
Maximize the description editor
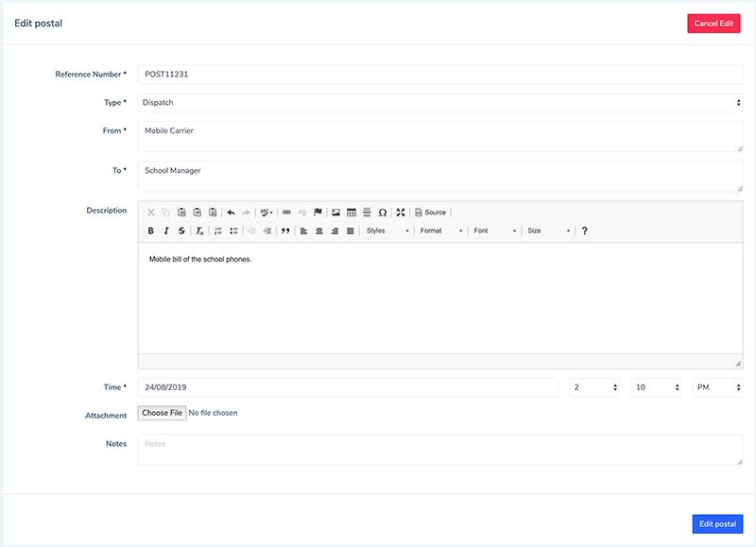point(401,213)
